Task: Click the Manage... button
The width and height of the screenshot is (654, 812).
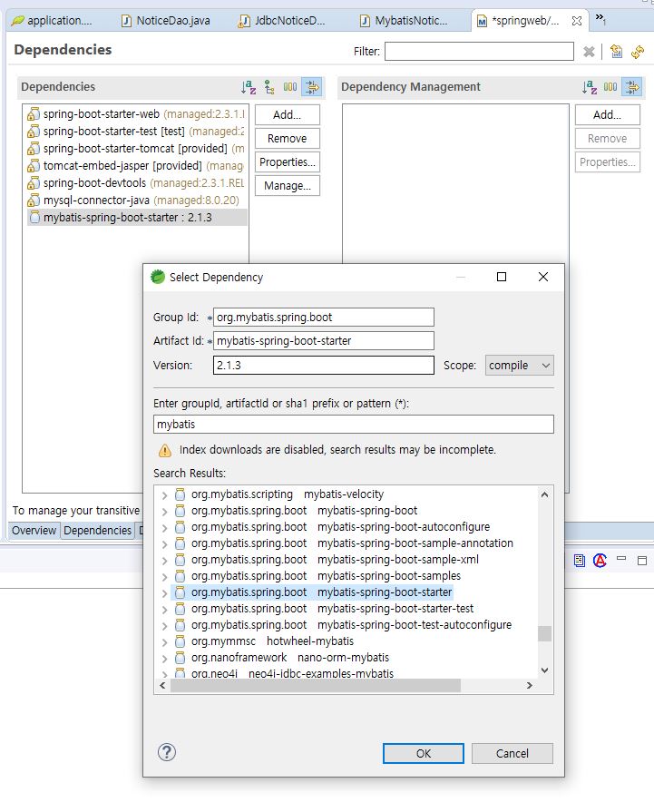Action: 288,186
